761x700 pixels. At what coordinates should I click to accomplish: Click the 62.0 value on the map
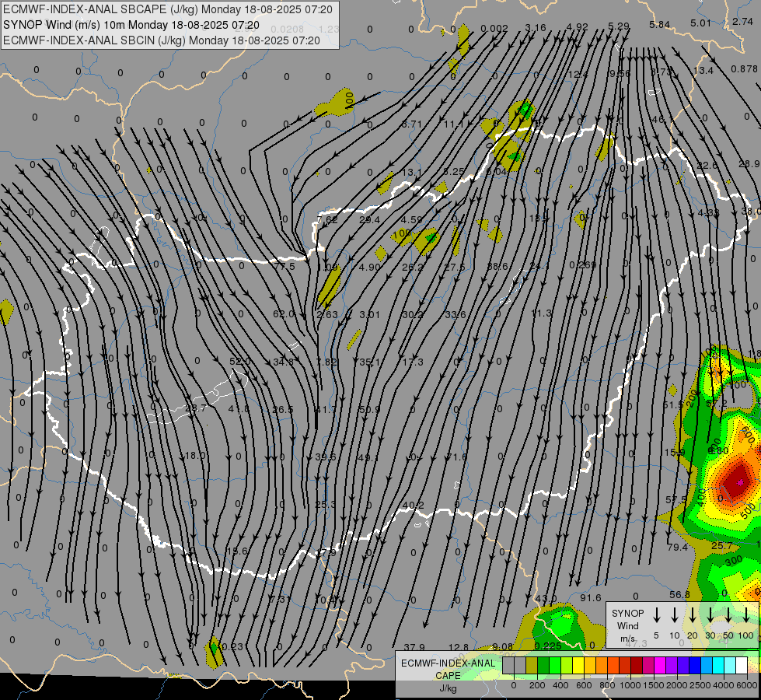pos(284,313)
